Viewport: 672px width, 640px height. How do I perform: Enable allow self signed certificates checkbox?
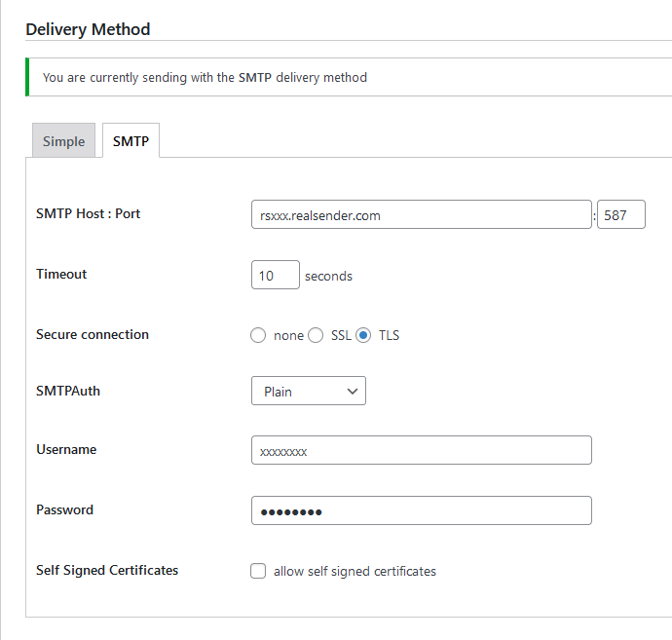point(258,571)
